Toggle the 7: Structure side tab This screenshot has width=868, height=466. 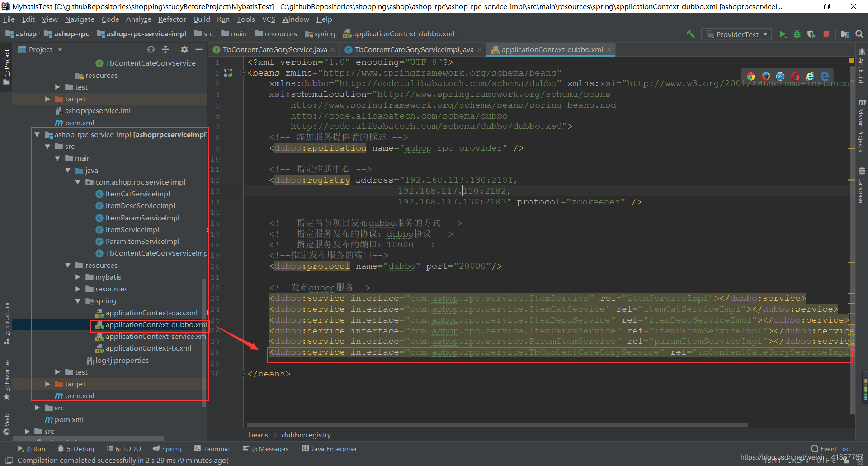6,323
